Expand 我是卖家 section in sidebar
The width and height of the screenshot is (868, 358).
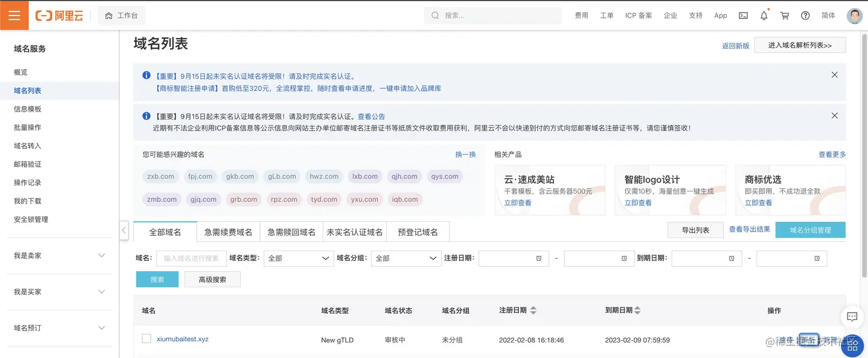tap(60, 256)
